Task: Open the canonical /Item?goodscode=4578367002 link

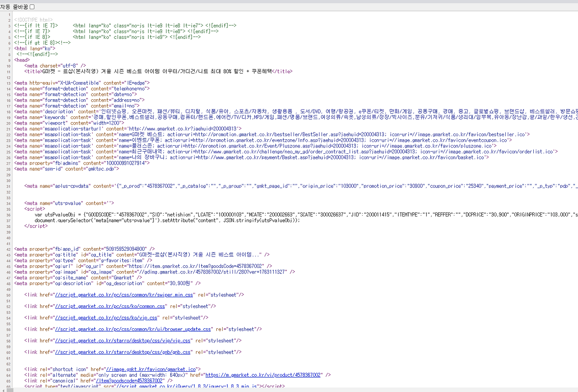Action: tap(129, 381)
